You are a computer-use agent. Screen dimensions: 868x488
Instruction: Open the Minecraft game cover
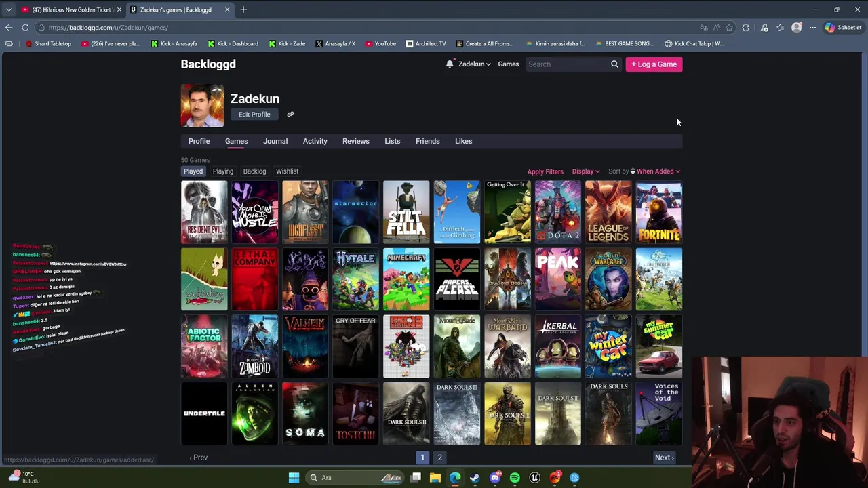pyautogui.click(x=406, y=279)
